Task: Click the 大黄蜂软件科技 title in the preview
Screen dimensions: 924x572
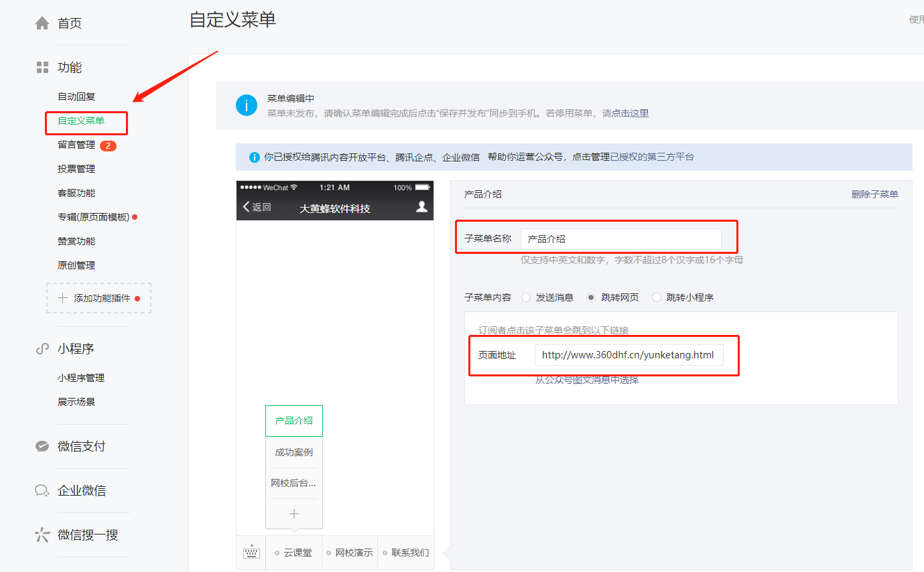Action: click(334, 209)
